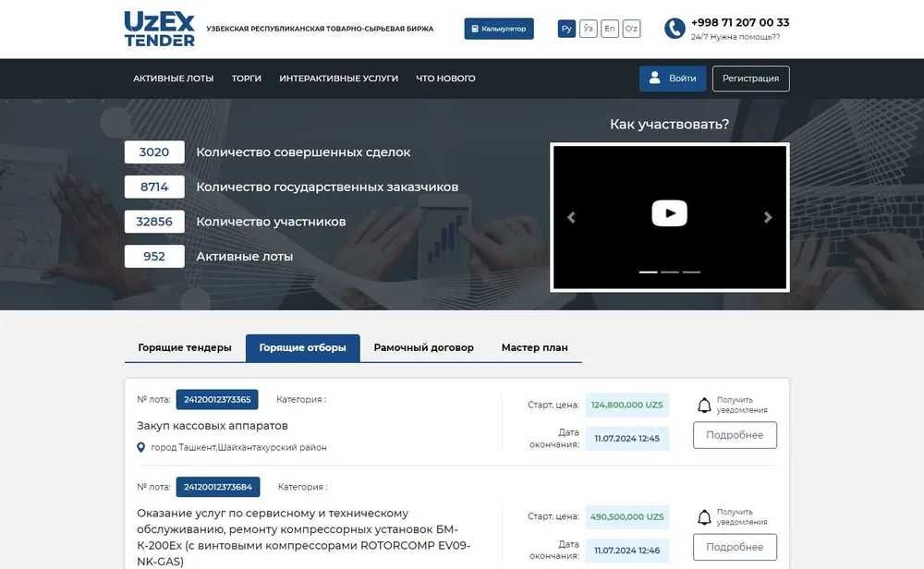
Task: Open the Что нового menu
Action: [445, 79]
